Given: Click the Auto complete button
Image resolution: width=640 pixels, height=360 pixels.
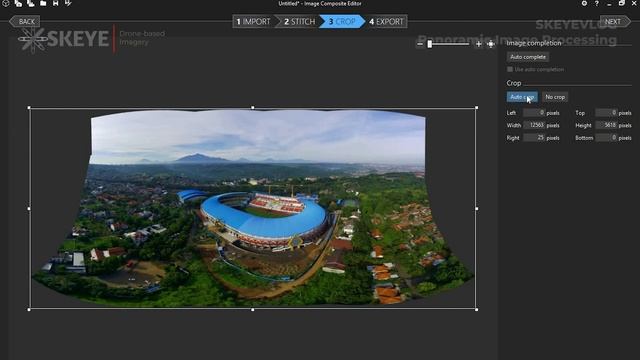Looking at the screenshot, I should (528, 57).
